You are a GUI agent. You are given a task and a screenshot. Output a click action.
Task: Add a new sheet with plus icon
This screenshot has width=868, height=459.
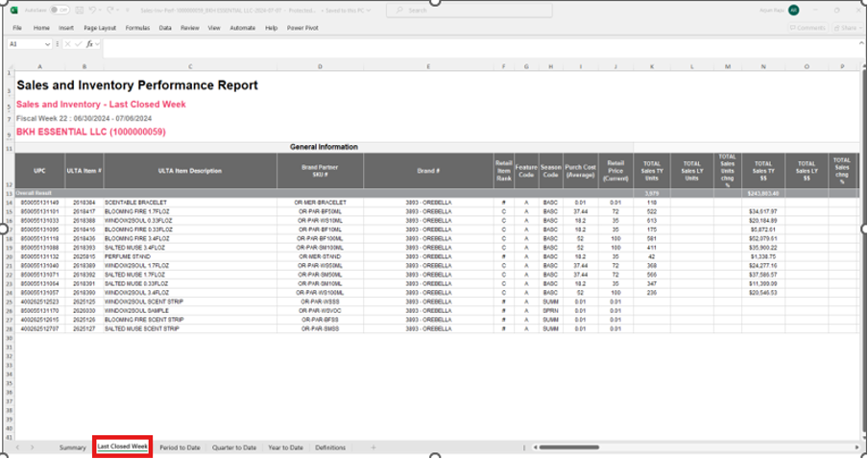374,447
